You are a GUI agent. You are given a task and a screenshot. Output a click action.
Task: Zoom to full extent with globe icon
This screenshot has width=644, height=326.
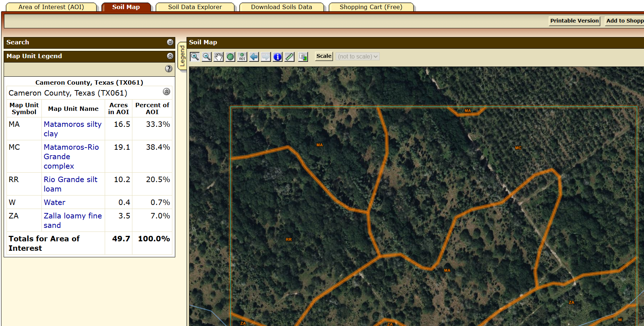pyautogui.click(x=230, y=57)
